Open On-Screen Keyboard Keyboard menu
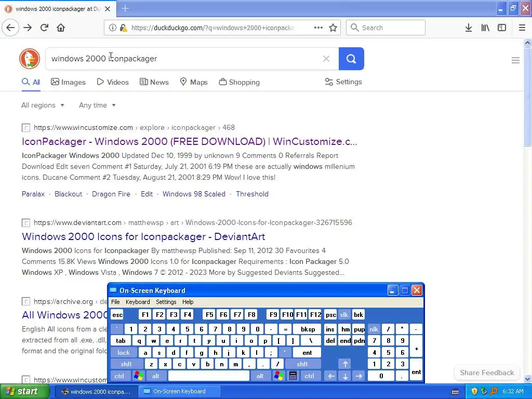The width and height of the screenshot is (532, 399). [x=138, y=302]
